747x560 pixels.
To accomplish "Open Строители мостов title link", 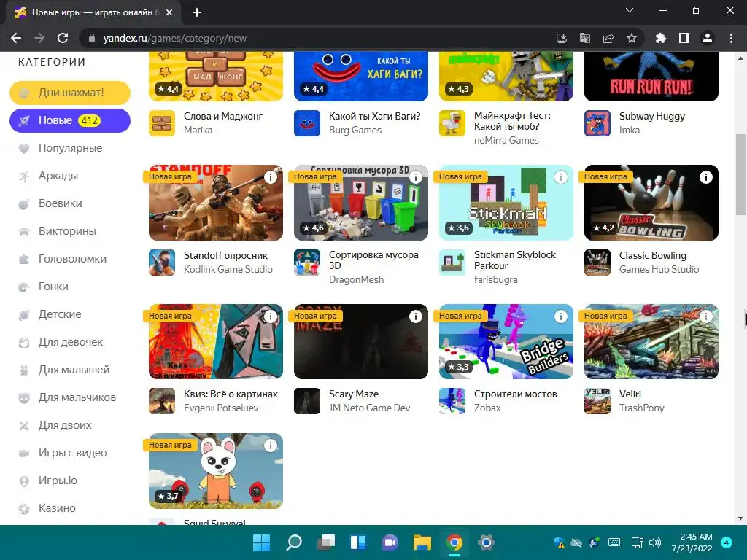I will pos(515,394).
